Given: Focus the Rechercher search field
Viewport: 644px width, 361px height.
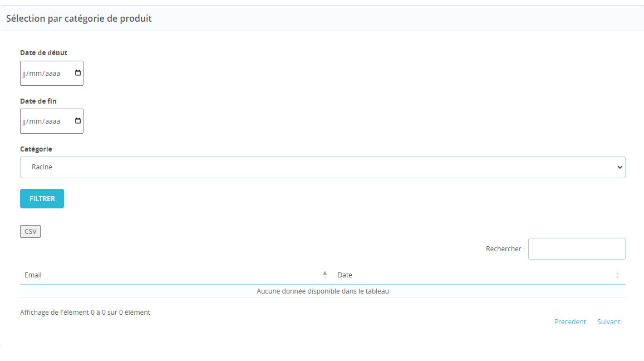Looking at the screenshot, I should [576, 249].
